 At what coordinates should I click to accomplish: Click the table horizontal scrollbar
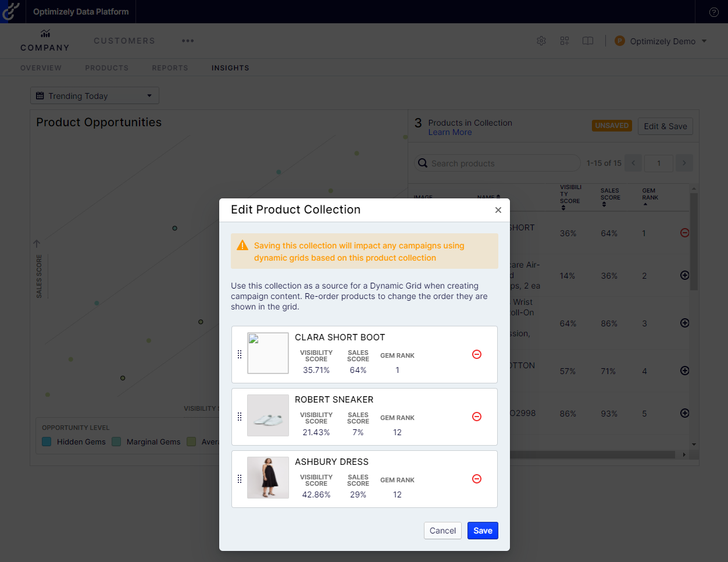pyautogui.click(x=593, y=454)
